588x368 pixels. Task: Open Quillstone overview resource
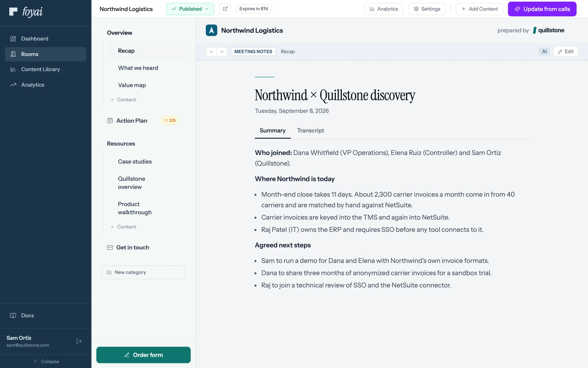[x=149, y=183]
